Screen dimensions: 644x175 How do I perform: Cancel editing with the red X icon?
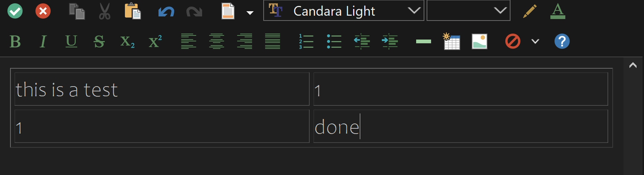point(43,11)
